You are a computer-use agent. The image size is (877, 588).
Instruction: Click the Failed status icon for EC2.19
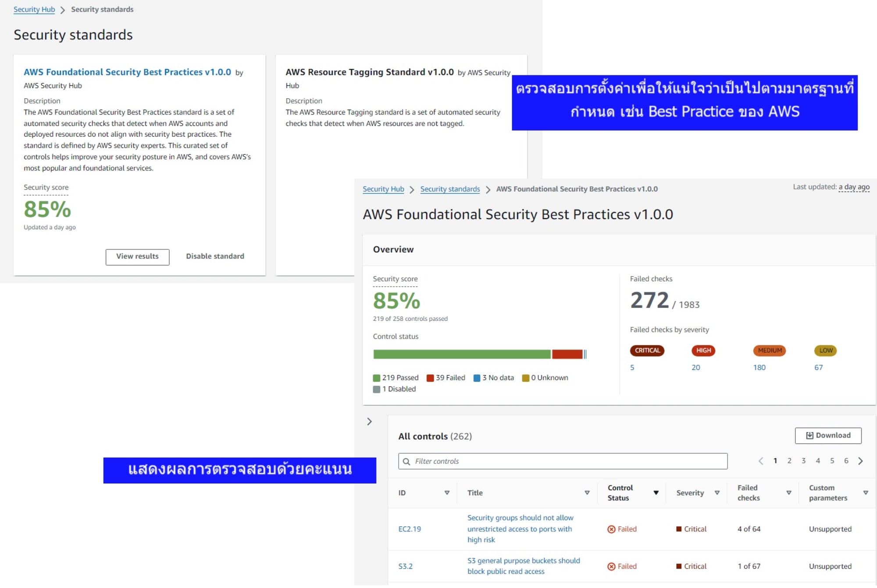point(611,529)
